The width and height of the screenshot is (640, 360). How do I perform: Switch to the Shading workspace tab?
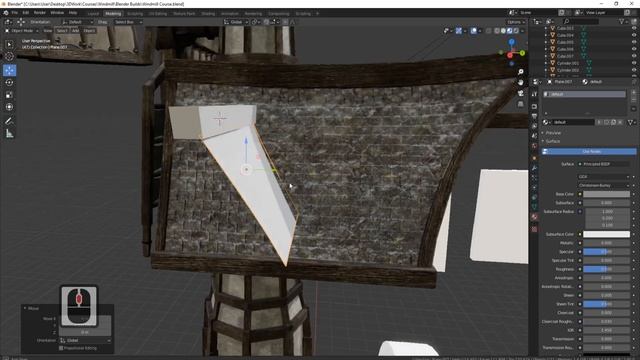coord(208,13)
